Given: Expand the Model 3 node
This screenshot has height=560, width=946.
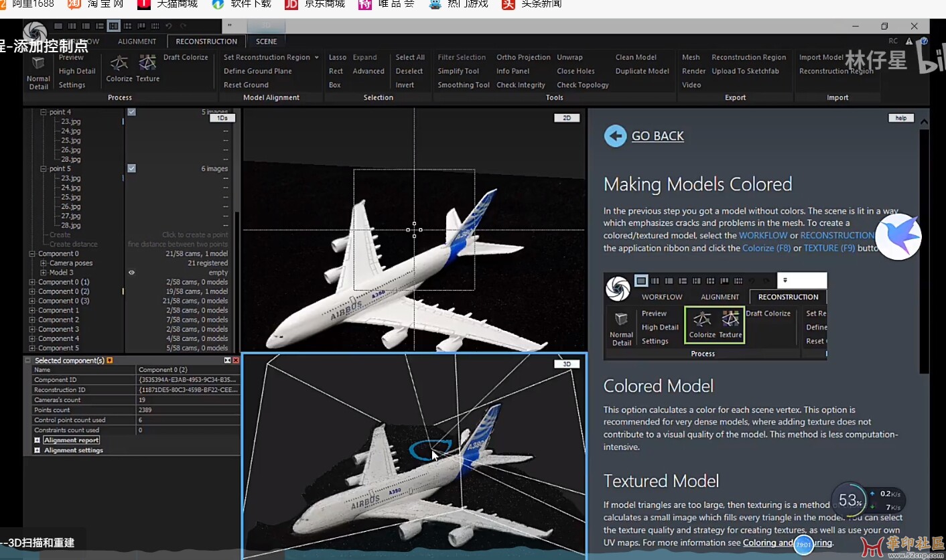Looking at the screenshot, I should coord(43,273).
